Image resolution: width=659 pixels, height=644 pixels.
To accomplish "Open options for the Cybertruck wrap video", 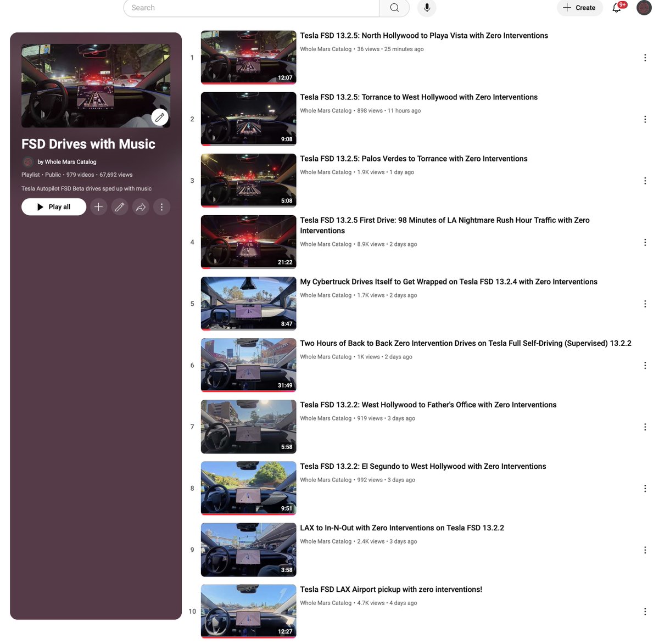I will [x=645, y=304].
